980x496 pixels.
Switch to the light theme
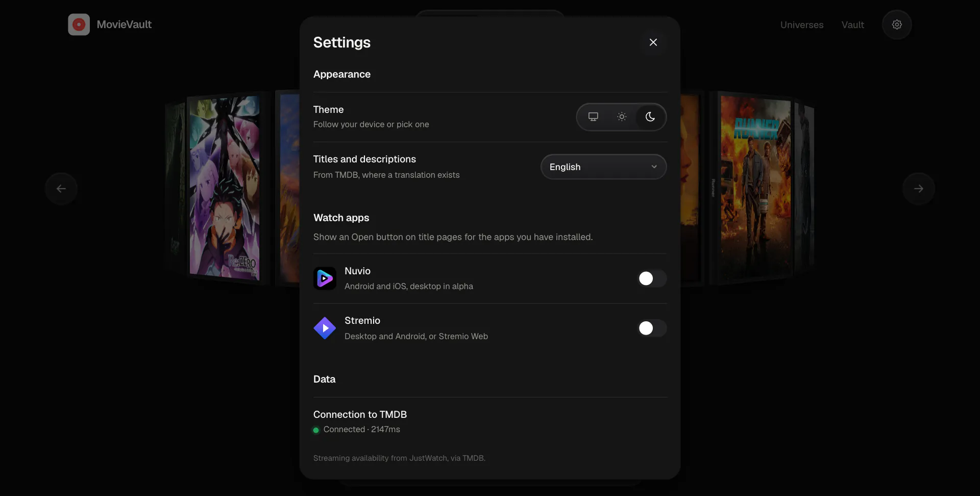622,117
